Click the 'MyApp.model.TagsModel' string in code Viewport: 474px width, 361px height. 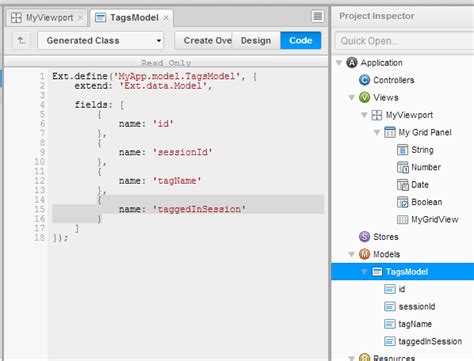coord(177,76)
